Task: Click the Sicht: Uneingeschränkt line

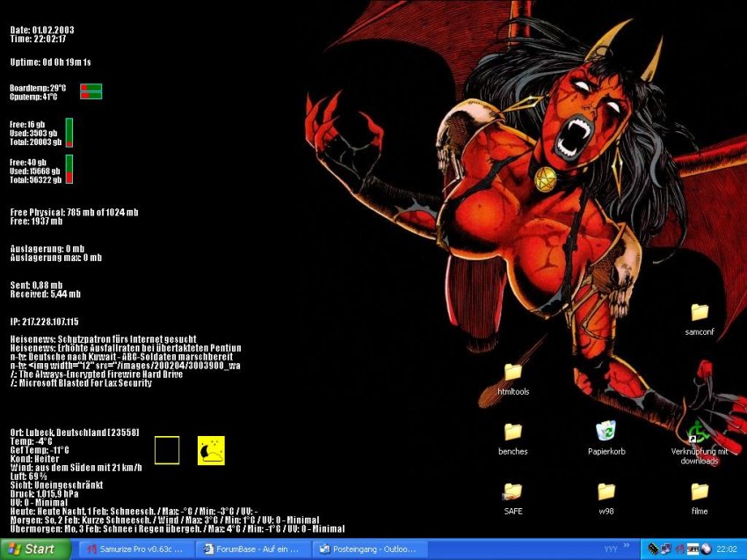Action: coord(57,485)
